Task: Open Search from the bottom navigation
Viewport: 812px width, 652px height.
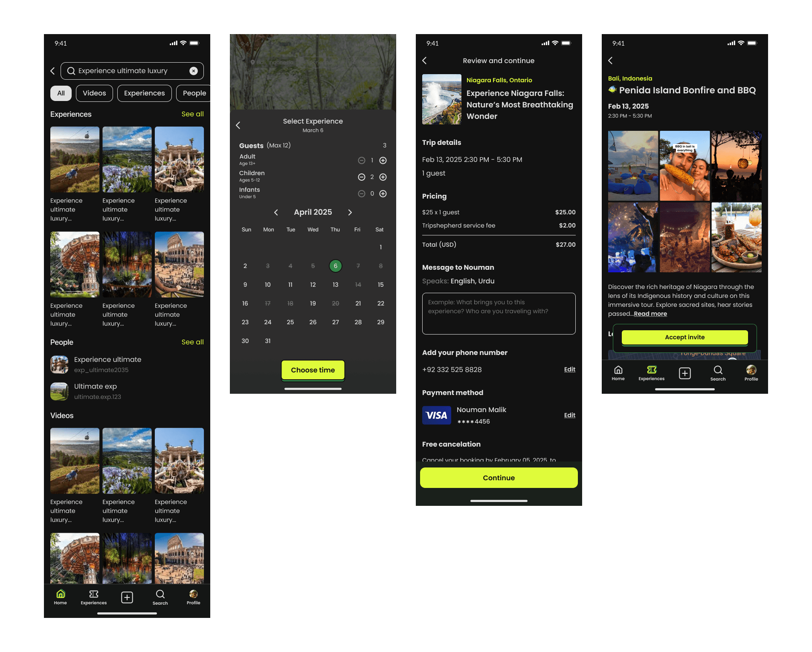Action: [160, 597]
